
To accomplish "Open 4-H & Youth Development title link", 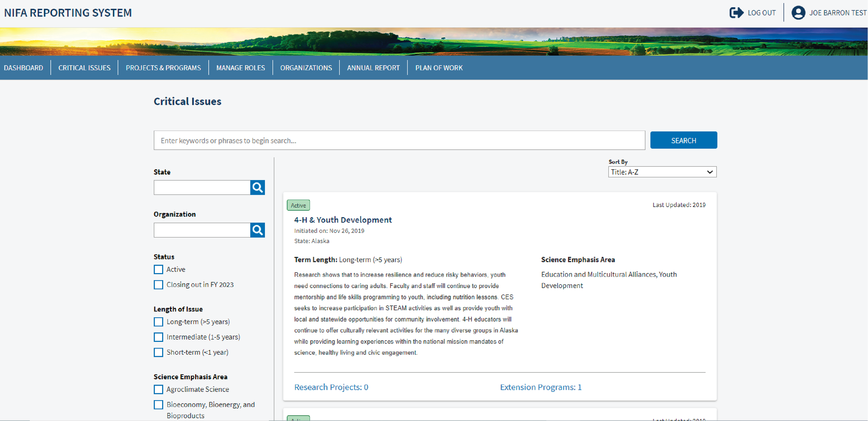I will click(343, 220).
